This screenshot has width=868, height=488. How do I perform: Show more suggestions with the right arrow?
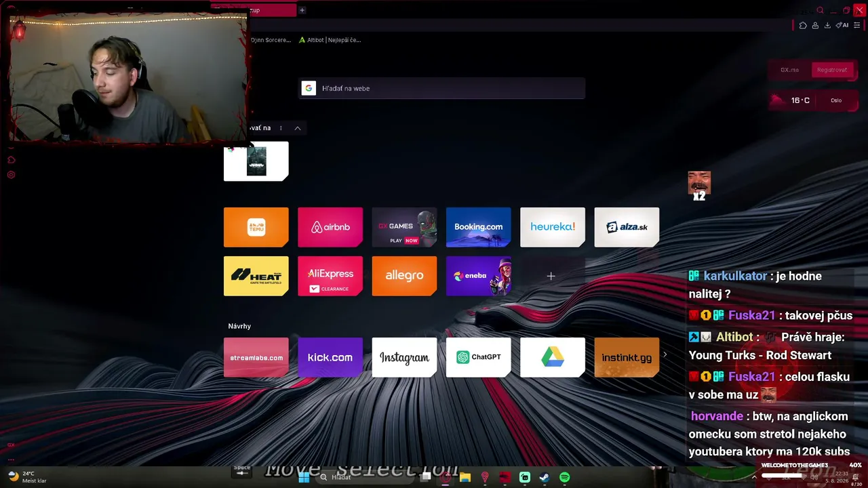[665, 354]
